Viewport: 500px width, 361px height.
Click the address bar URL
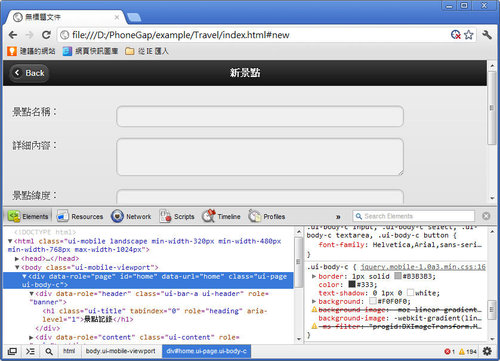[x=181, y=35]
